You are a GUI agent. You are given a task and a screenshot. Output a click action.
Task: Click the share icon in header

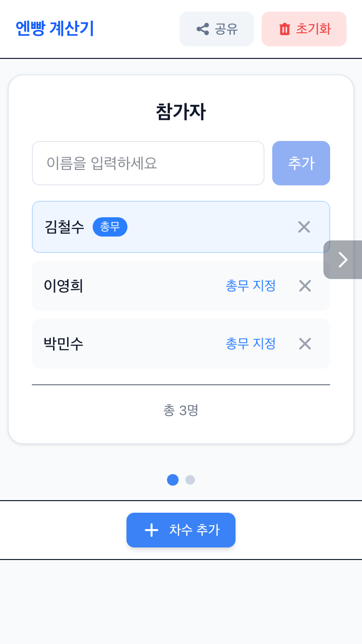(x=203, y=29)
